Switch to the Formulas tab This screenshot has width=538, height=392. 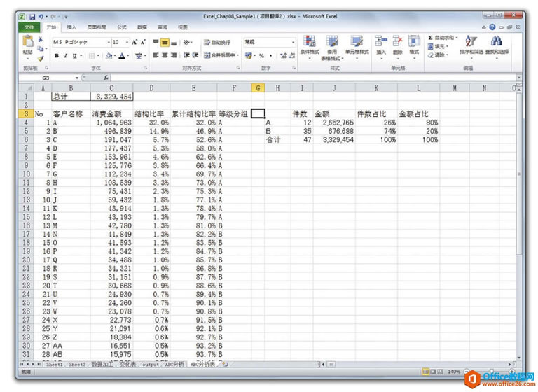pyautogui.click(x=121, y=27)
